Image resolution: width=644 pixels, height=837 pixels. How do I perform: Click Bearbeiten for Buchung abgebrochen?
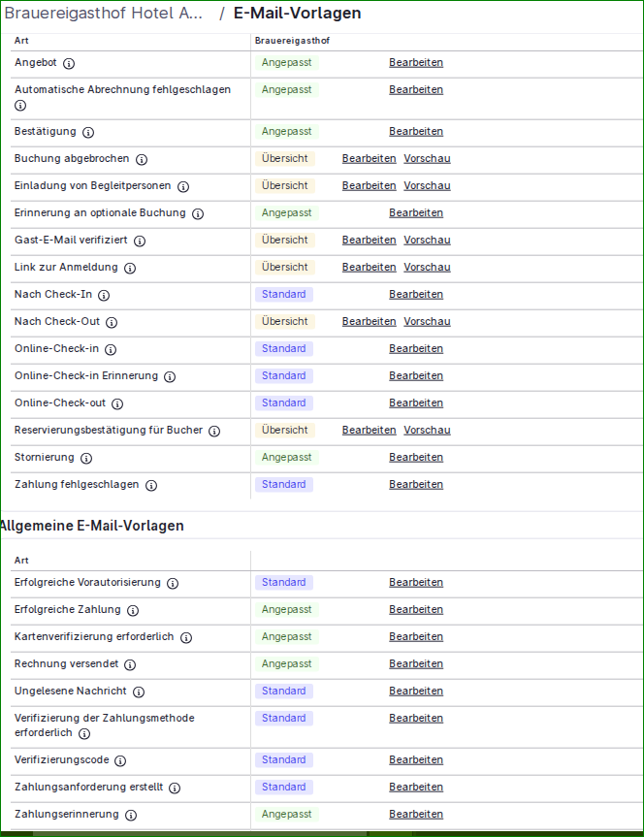click(x=369, y=158)
